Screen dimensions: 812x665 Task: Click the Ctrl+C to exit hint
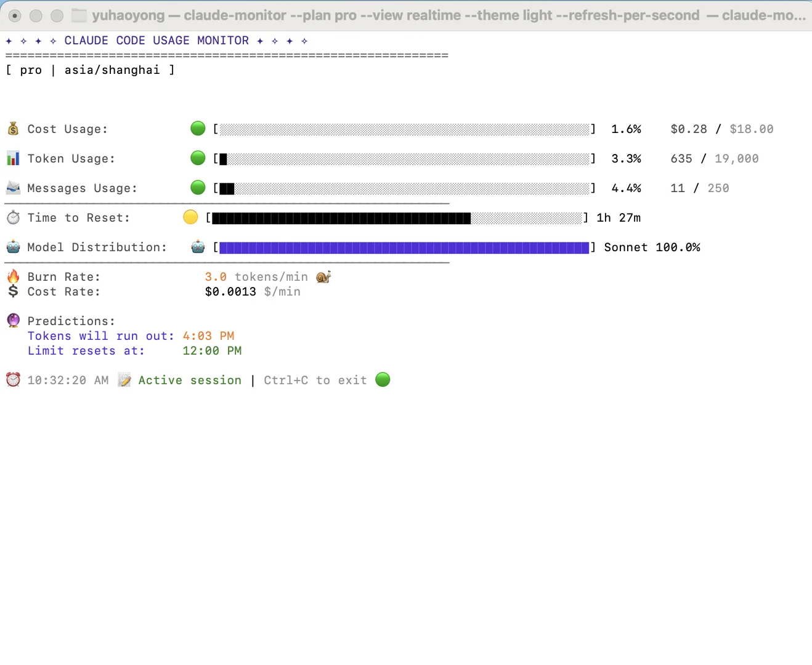(x=315, y=381)
